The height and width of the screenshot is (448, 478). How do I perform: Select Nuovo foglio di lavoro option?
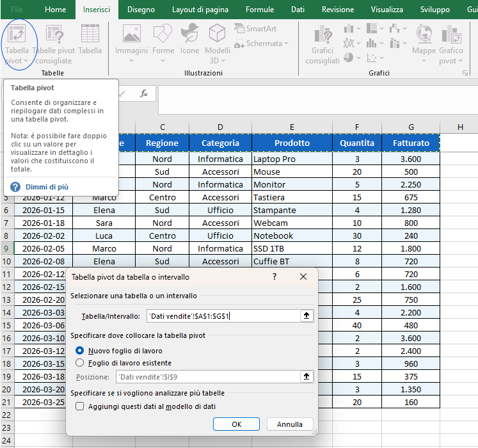79,351
